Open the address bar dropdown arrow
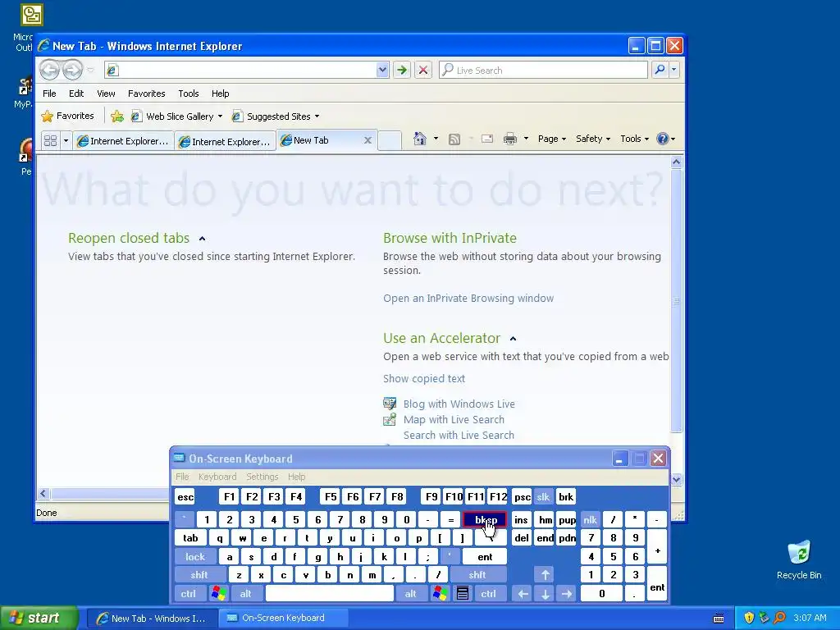This screenshot has height=630, width=840. click(382, 70)
